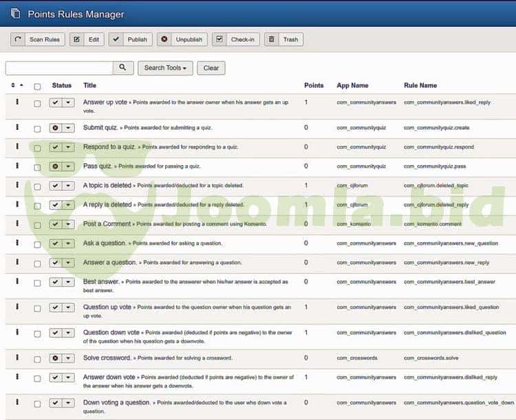Open status dropdown arrow for Post a Comment
This screenshot has height=420, width=516.
[x=68, y=224]
